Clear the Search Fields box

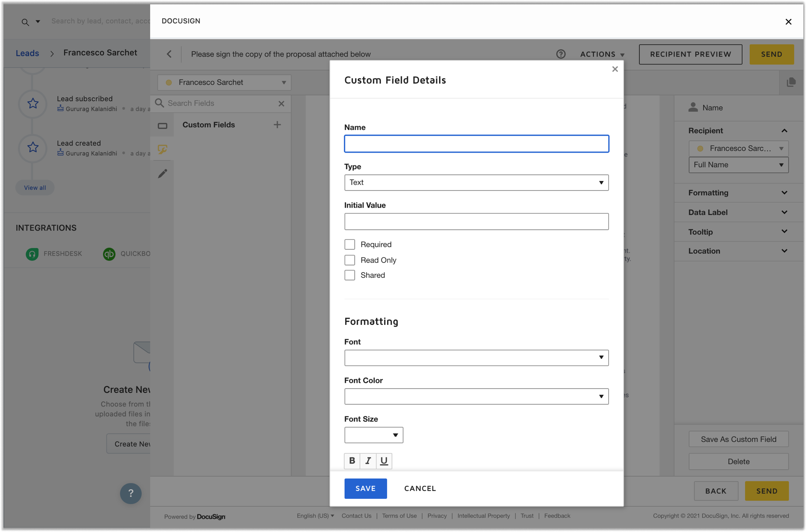pyautogui.click(x=281, y=103)
